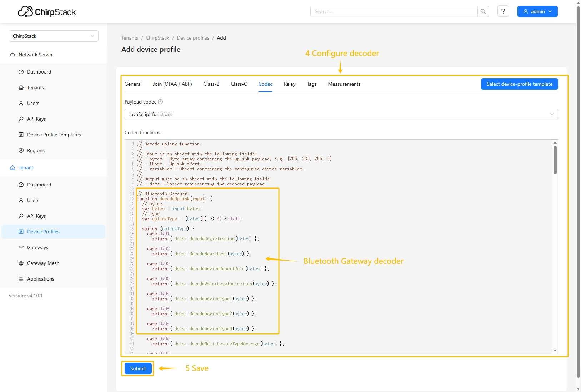
Task: Click the Payload codec help icon
Action: coord(160,102)
